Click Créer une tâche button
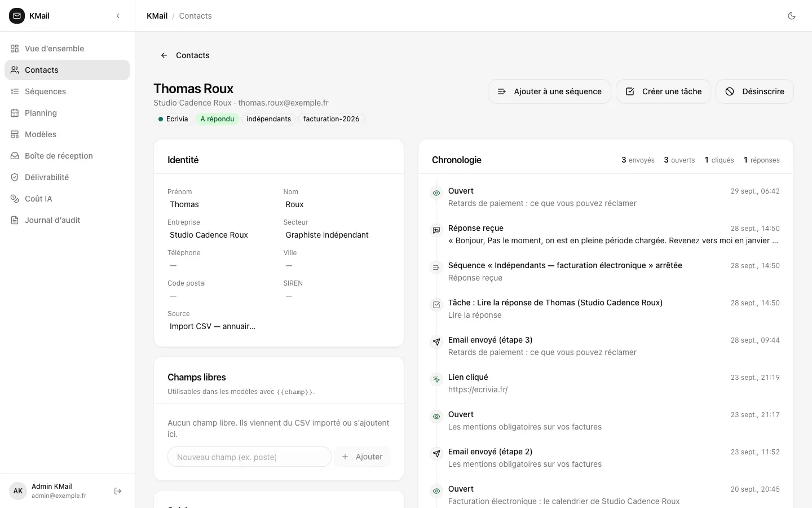 pyautogui.click(x=663, y=91)
